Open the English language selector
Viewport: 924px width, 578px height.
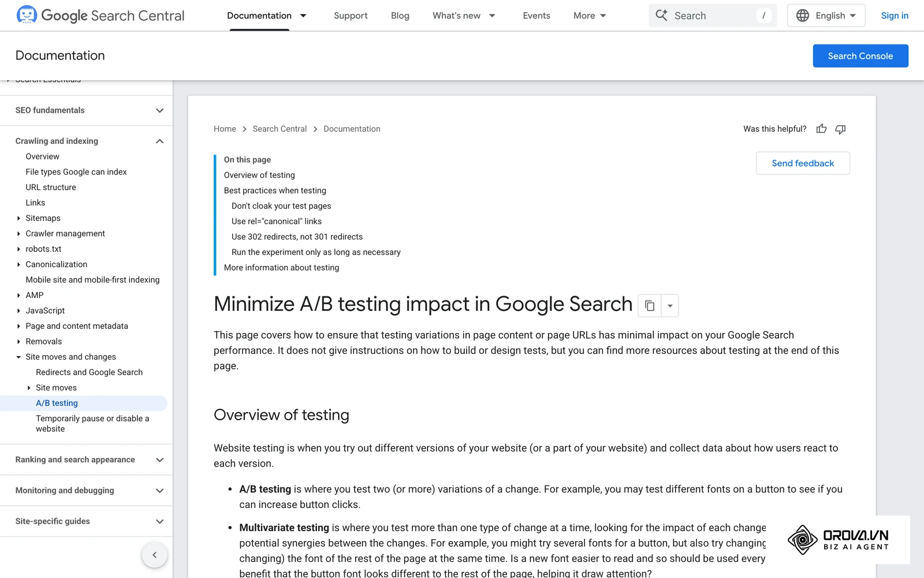tap(826, 16)
